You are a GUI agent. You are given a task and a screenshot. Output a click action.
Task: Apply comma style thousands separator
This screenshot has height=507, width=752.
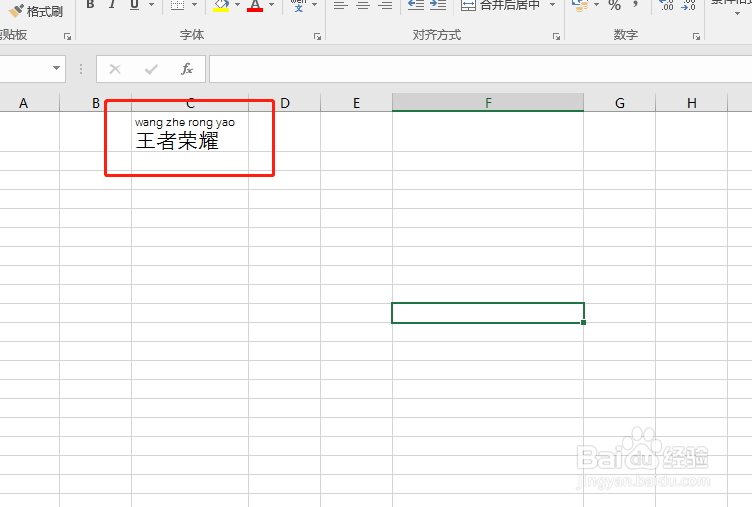click(x=635, y=5)
